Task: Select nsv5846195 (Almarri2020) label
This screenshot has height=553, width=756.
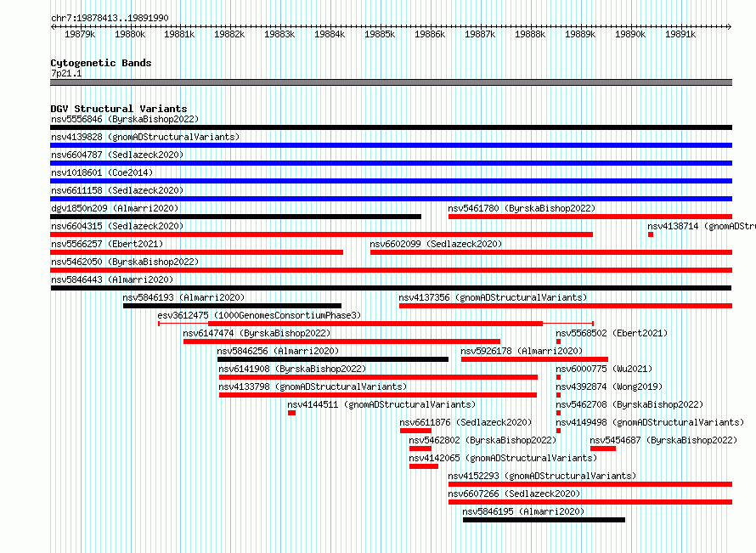Action: [523, 511]
